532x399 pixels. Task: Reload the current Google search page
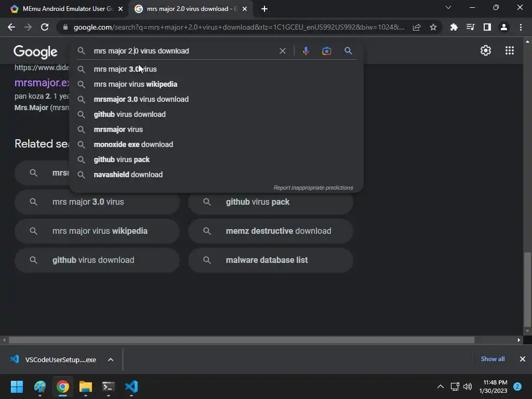point(45,27)
